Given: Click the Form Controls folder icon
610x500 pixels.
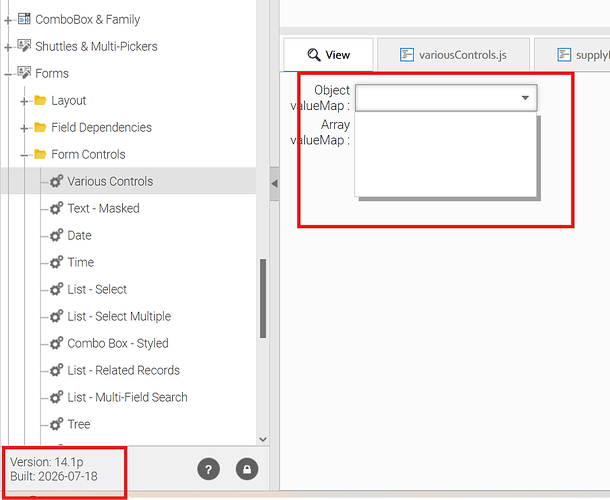Looking at the screenshot, I should point(40,154).
